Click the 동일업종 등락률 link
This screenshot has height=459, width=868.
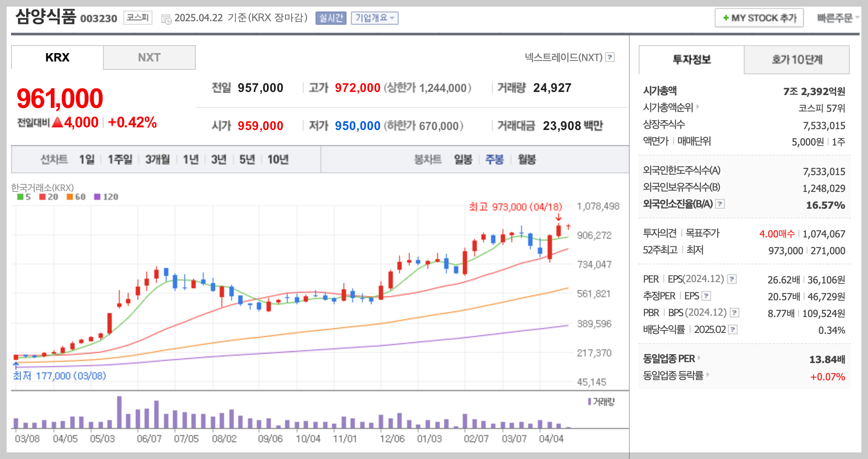(x=673, y=375)
